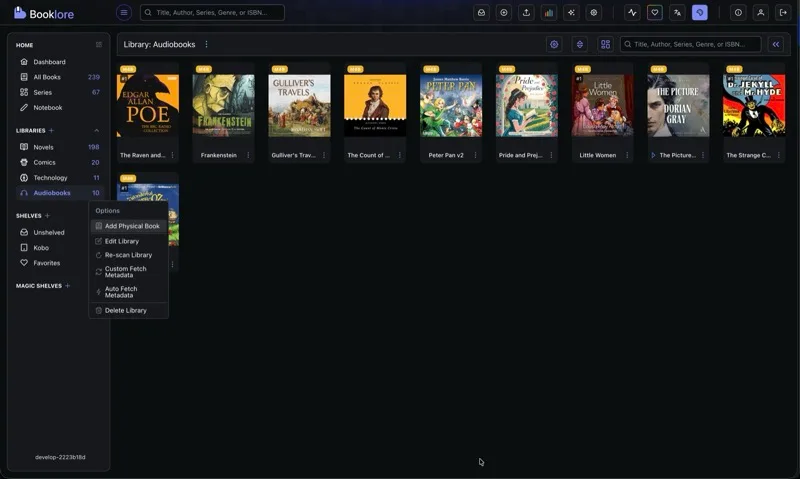Open the statistics bar chart icon
The width and height of the screenshot is (800, 479).
point(548,13)
